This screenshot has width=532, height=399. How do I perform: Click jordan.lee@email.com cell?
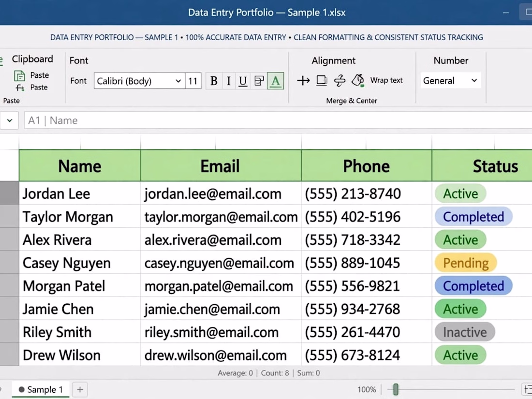click(x=221, y=193)
